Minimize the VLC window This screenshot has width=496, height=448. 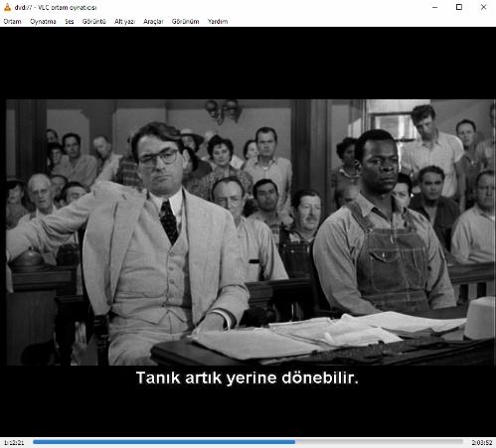tap(434, 7)
